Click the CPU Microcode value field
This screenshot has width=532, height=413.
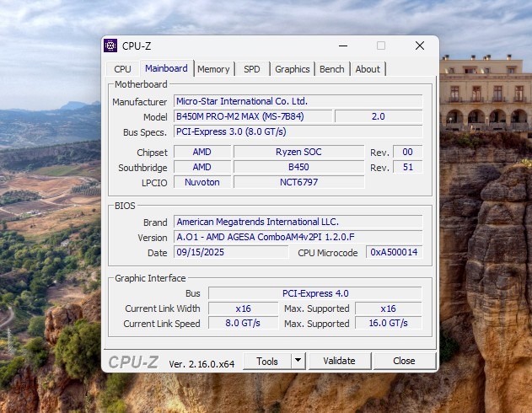[x=395, y=252]
